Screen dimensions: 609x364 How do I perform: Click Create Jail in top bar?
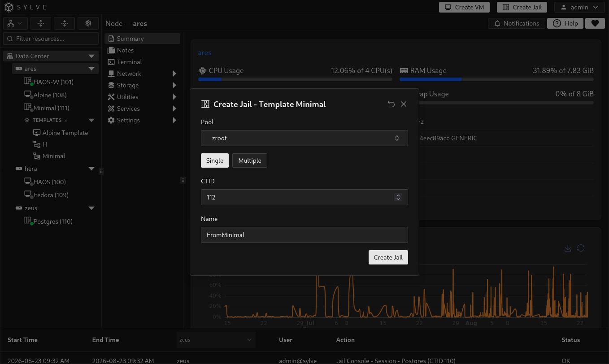pyautogui.click(x=522, y=7)
